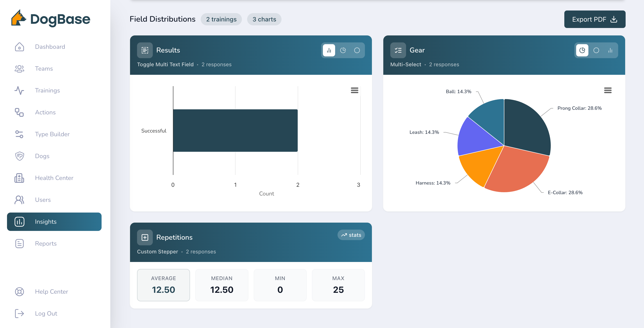Select the AVERAGE 12.50 stat card

coord(163,285)
